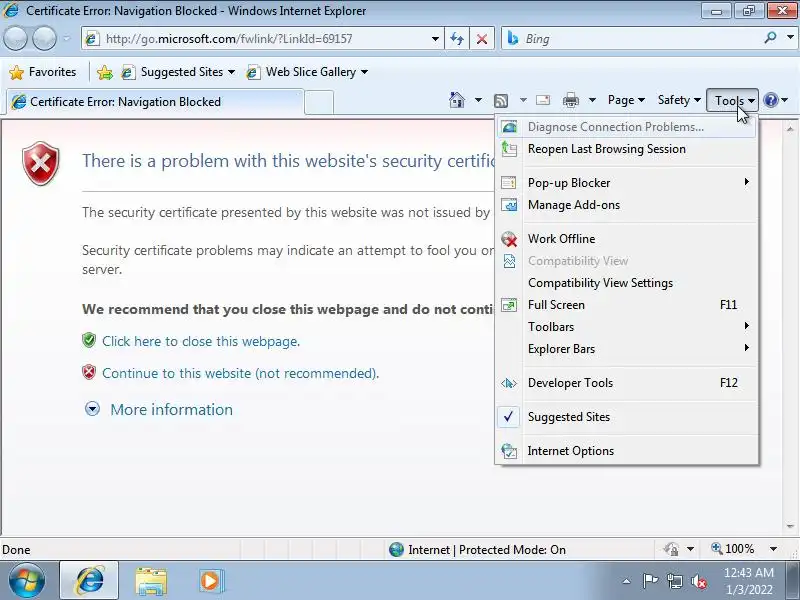This screenshot has width=800, height=600.
Task: Click the Forward navigation button
Action: pyautogui.click(x=44, y=38)
